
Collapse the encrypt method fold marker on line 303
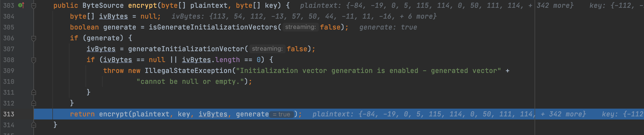pyautogui.click(x=33, y=5)
